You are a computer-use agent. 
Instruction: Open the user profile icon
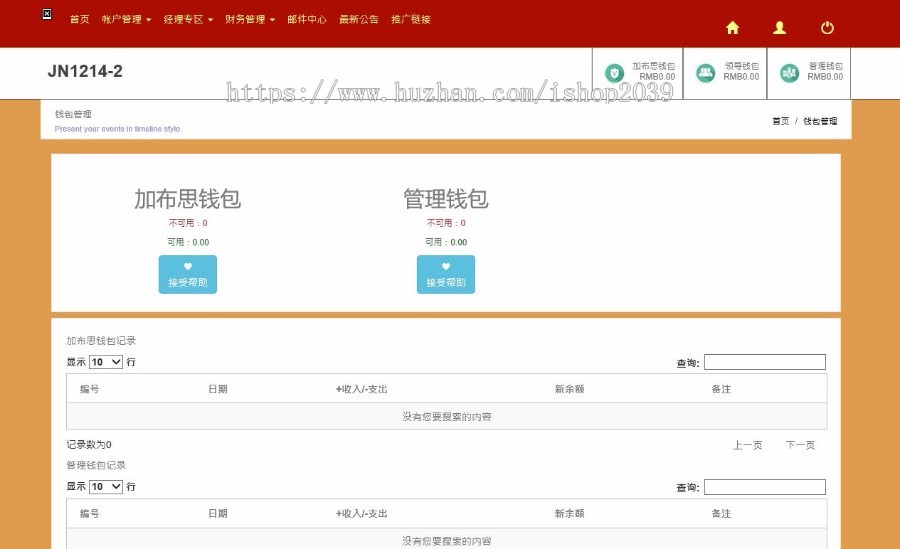pyautogui.click(x=779, y=28)
